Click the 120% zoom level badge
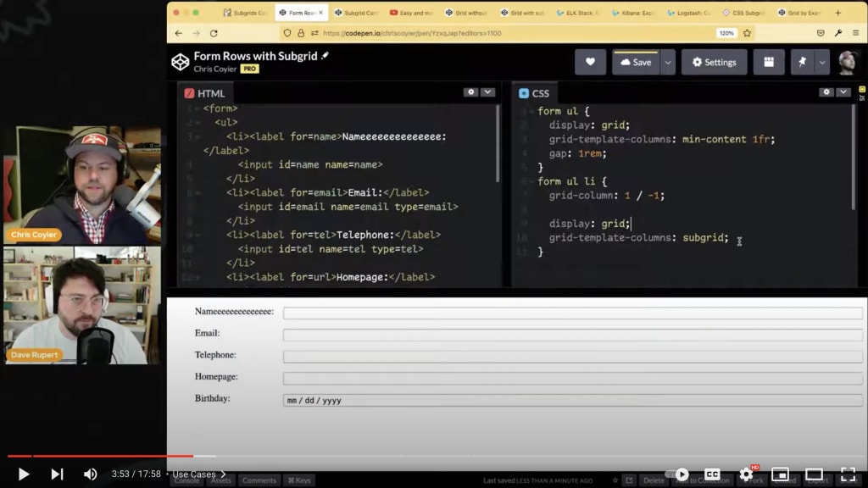 click(x=726, y=33)
